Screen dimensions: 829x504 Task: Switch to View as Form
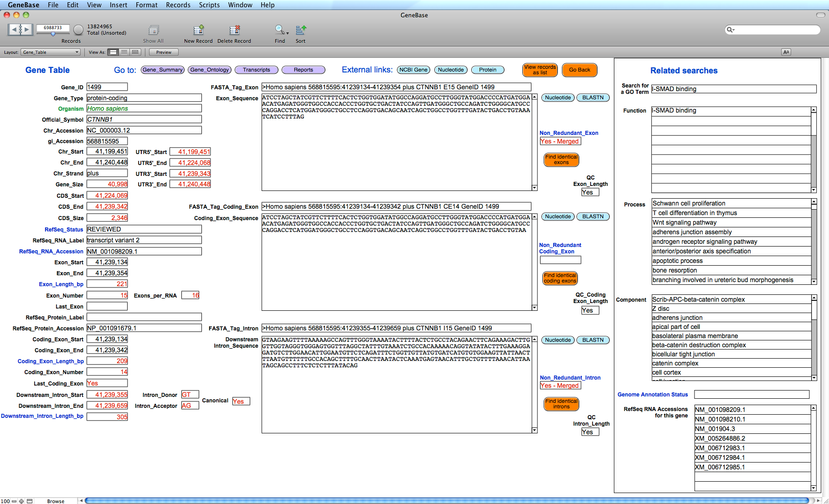[x=113, y=52]
